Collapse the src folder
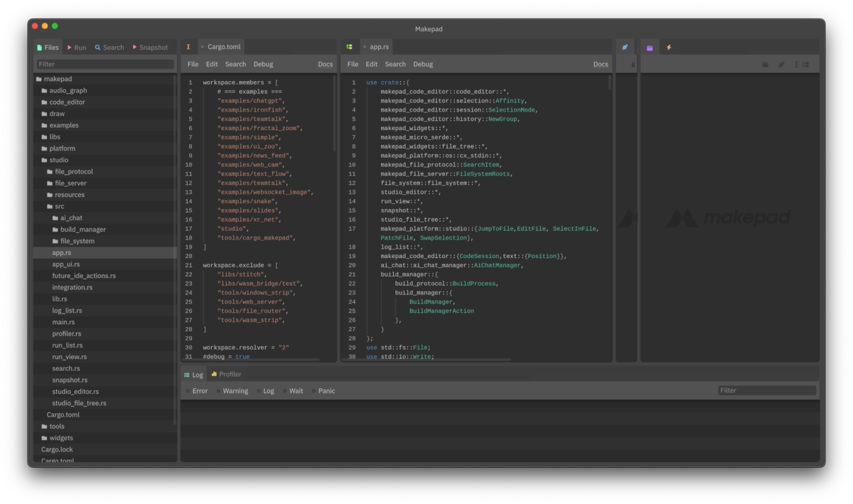 point(105,206)
